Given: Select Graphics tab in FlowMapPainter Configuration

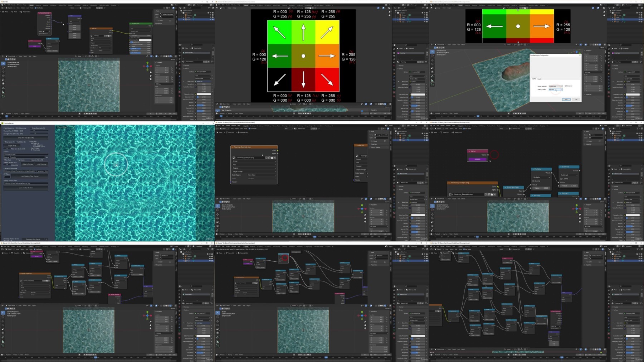Looking at the screenshot, I should tap(534, 79).
